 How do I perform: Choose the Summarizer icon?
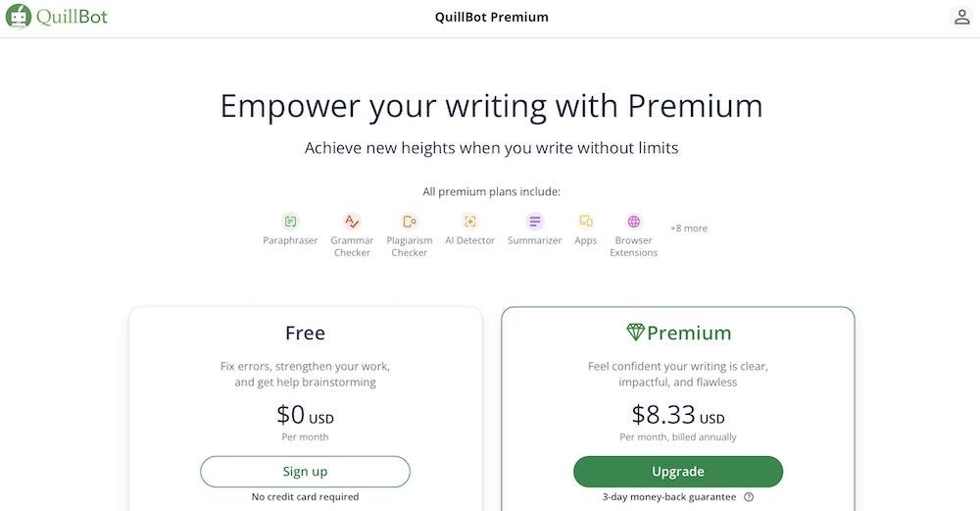coord(534,222)
